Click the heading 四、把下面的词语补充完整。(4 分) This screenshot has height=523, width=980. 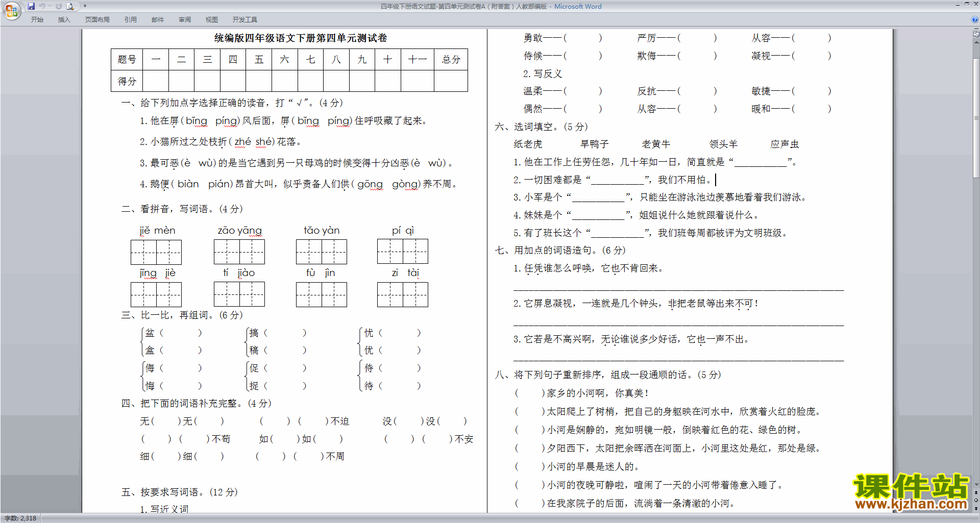tap(197, 404)
